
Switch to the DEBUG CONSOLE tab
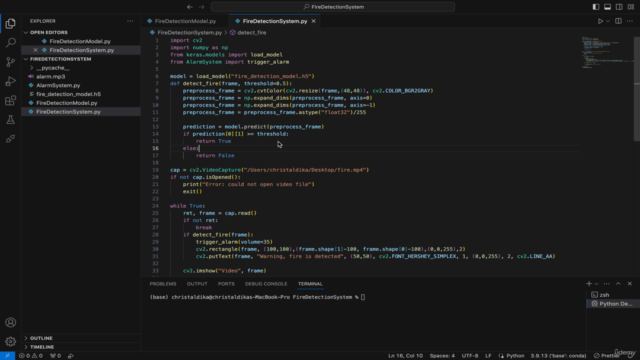[x=266, y=284]
